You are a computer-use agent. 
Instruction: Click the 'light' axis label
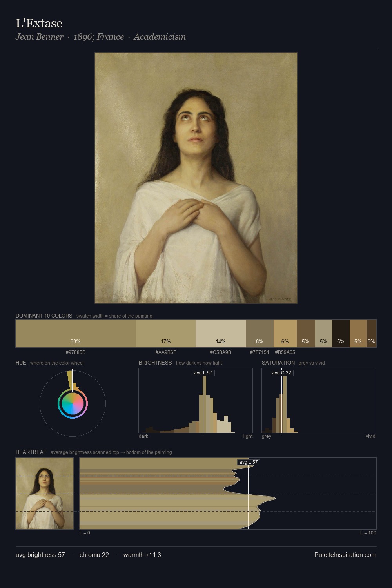click(248, 436)
